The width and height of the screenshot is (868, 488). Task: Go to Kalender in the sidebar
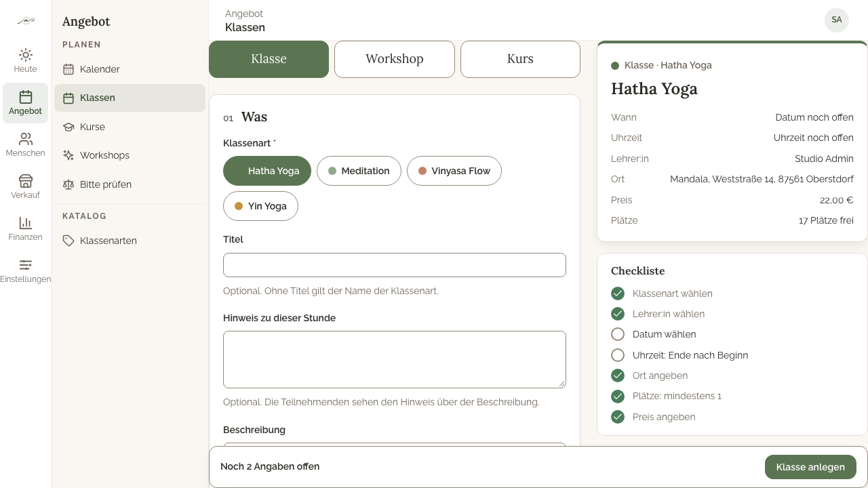(130, 69)
